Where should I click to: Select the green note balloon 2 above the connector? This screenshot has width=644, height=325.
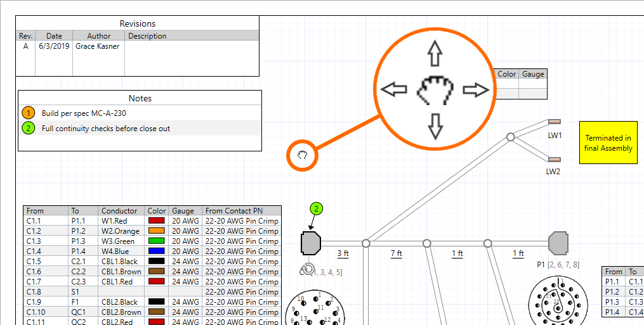click(316, 209)
